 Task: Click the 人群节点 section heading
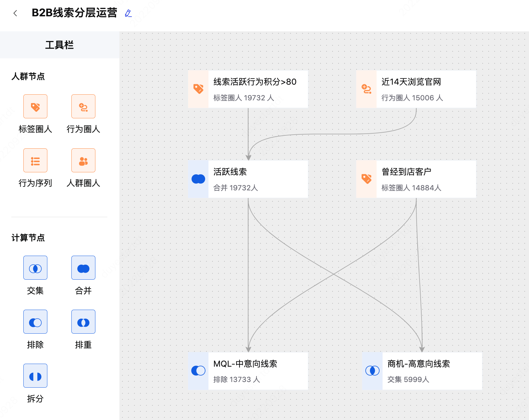28,76
